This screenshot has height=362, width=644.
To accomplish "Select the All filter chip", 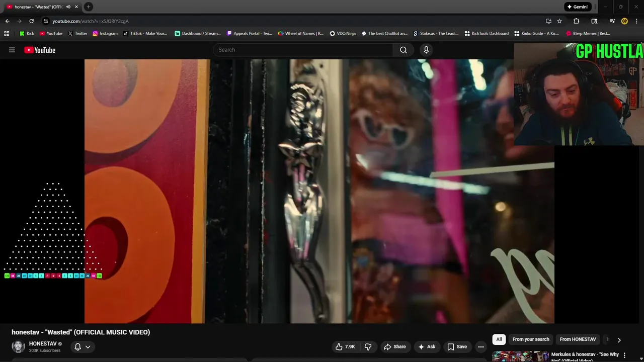I will (499, 339).
